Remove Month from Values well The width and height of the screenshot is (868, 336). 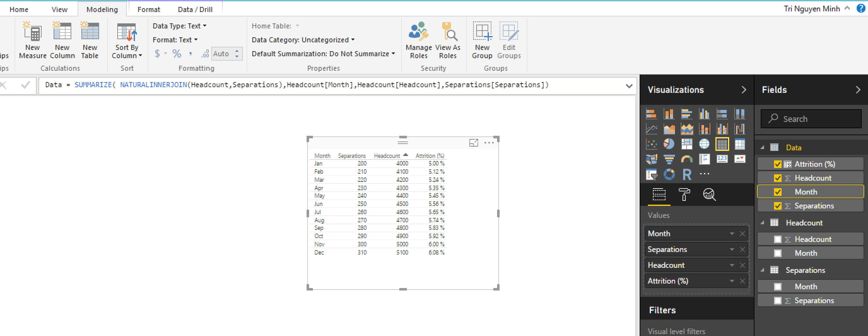(x=742, y=234)
